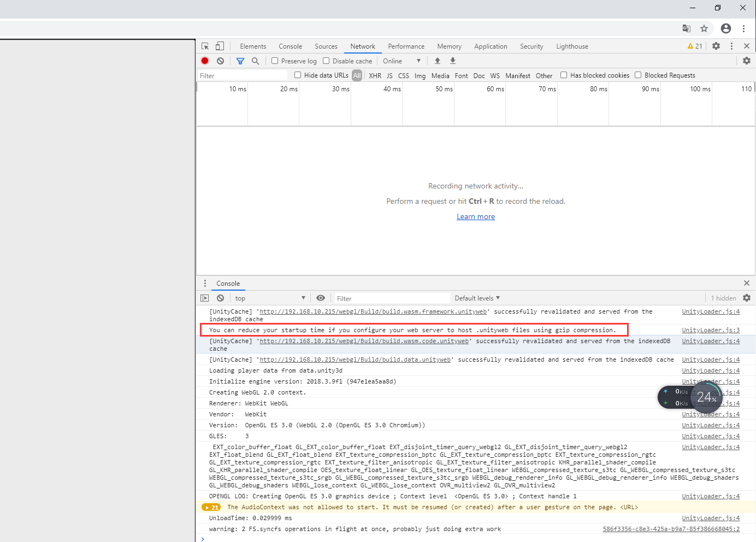Filter requests by Manifest type
This screenshot has height=542, width=756.
tap(518, 76)
